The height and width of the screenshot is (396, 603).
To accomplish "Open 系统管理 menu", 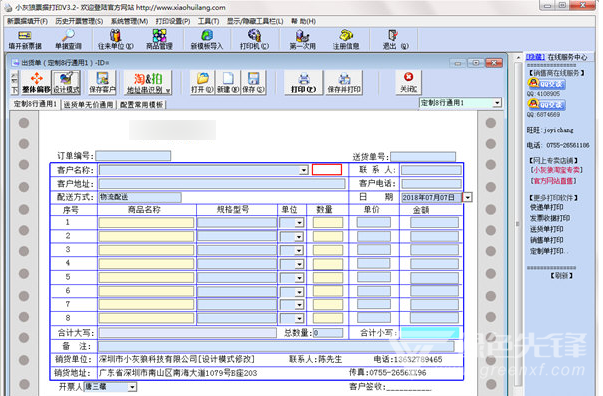I will (129, 21).
